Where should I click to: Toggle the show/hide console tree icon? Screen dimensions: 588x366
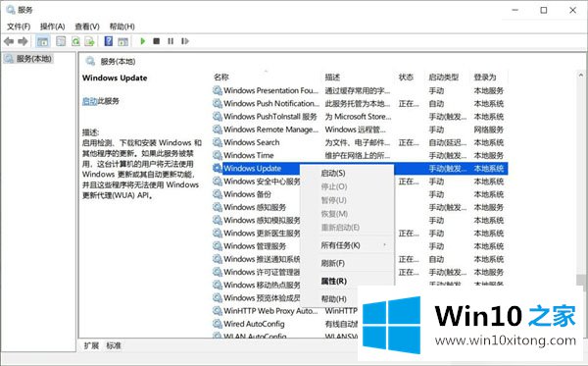(43, 41)
